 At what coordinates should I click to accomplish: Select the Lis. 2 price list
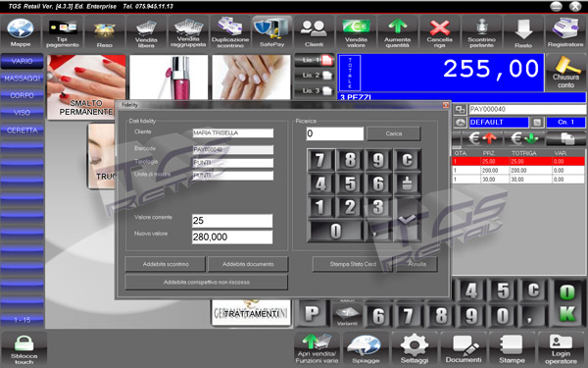[x=316, y=76]
